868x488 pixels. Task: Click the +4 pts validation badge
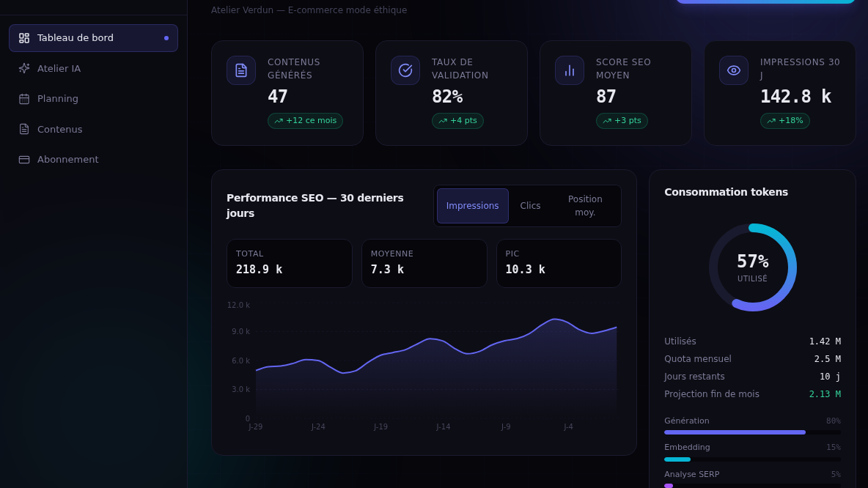(457, 121)
